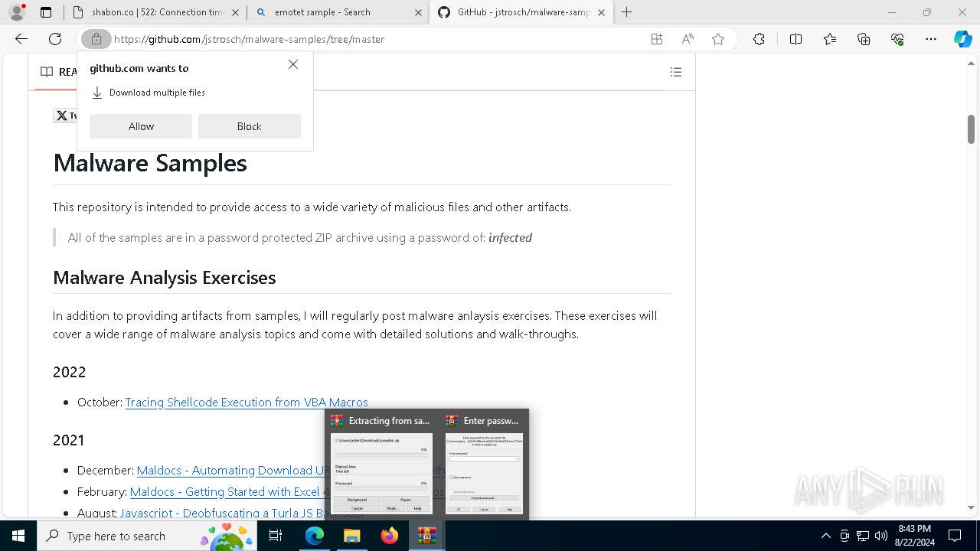980x551 pixels.
Task: Open the app available install icon
Action: [x=657, y=39]
